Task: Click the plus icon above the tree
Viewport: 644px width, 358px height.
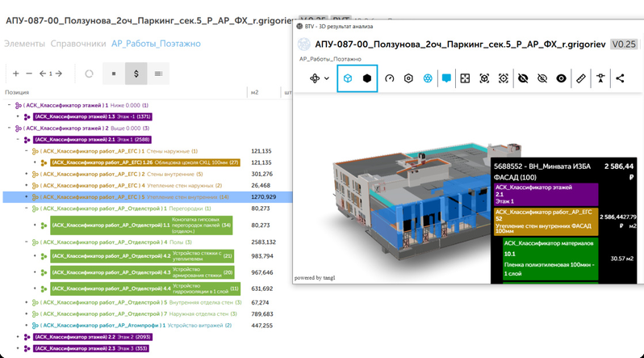Action: coord(16,74)
